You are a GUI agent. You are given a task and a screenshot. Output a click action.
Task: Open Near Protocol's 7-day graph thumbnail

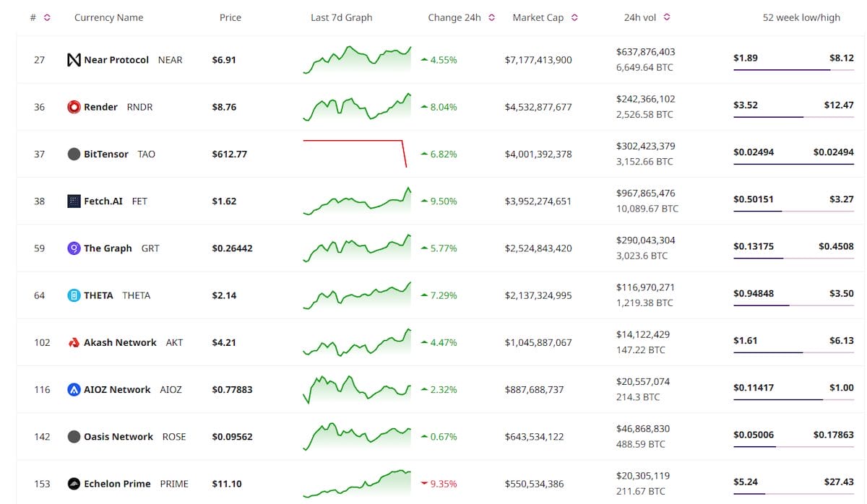click(x=357, y=60)
